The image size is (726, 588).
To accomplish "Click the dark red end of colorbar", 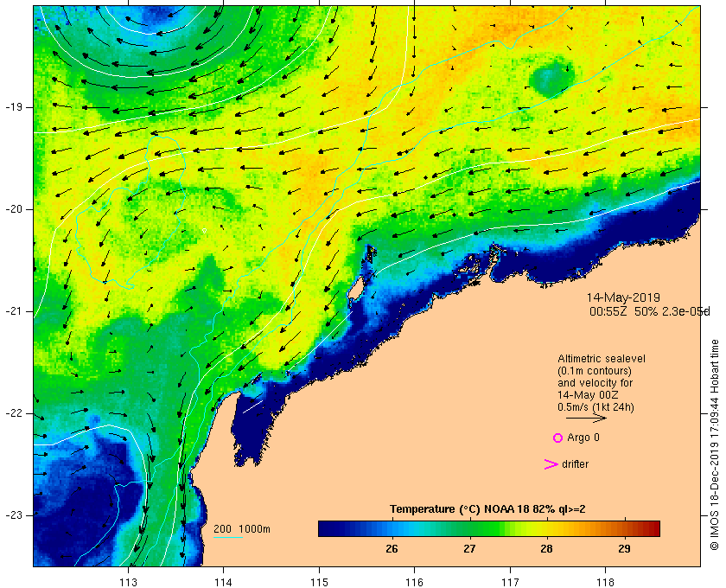I will click(653, 528).
